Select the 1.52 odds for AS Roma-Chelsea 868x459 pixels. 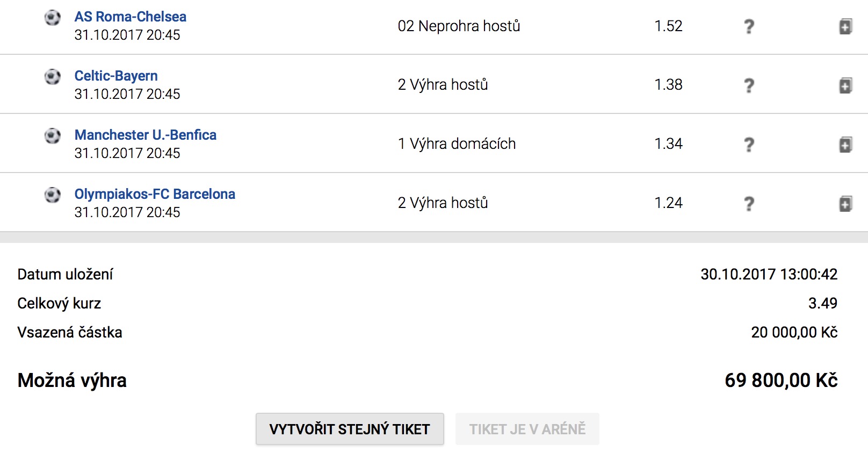click(668, 26)
